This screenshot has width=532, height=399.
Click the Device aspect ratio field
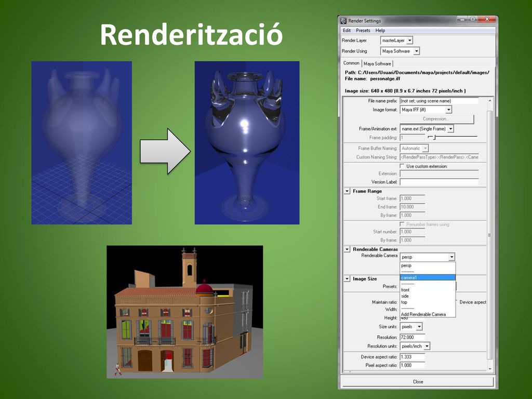point(412,357)
